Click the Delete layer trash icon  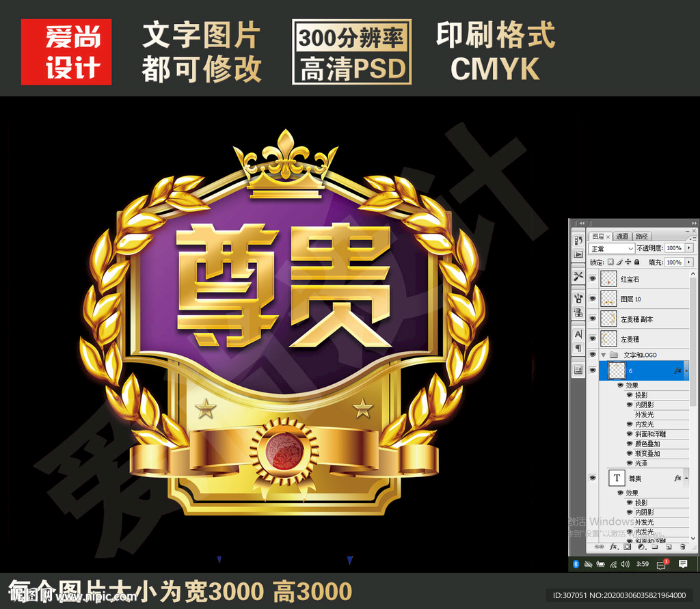click(x=683, y=547)
